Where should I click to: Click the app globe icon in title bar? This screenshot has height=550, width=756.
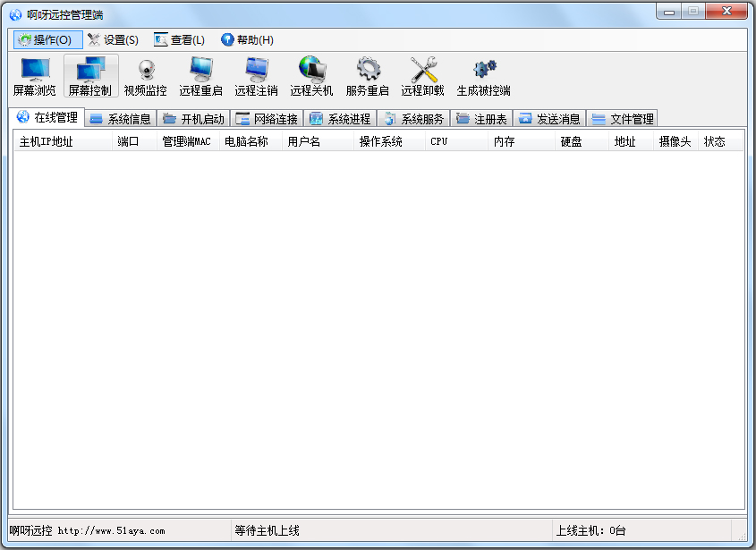[15, 15]
